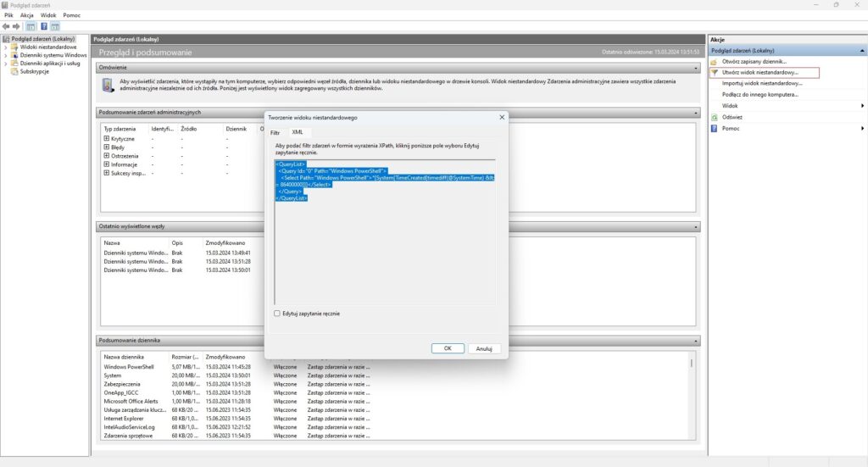Expand the Ostrzeżenia event type row
Viewport: 868px width, 467px height.
click(x=106, y=155)
